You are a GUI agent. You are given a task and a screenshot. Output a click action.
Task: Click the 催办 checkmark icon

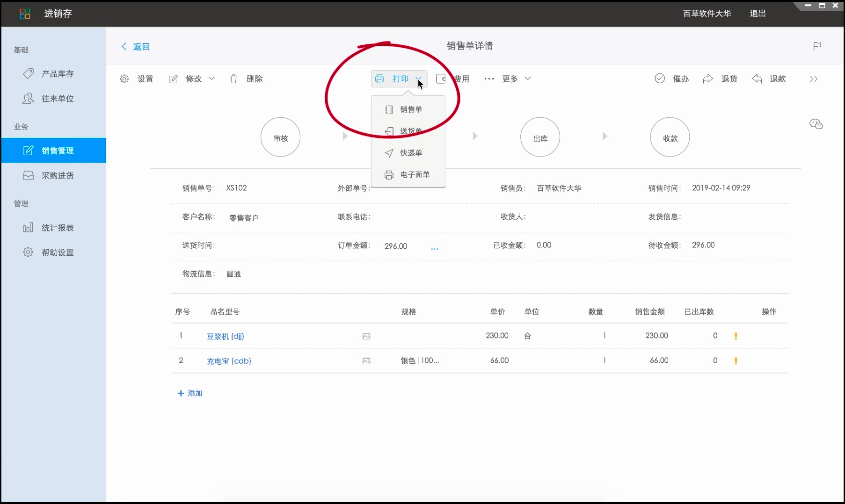[x=660, y=79]
